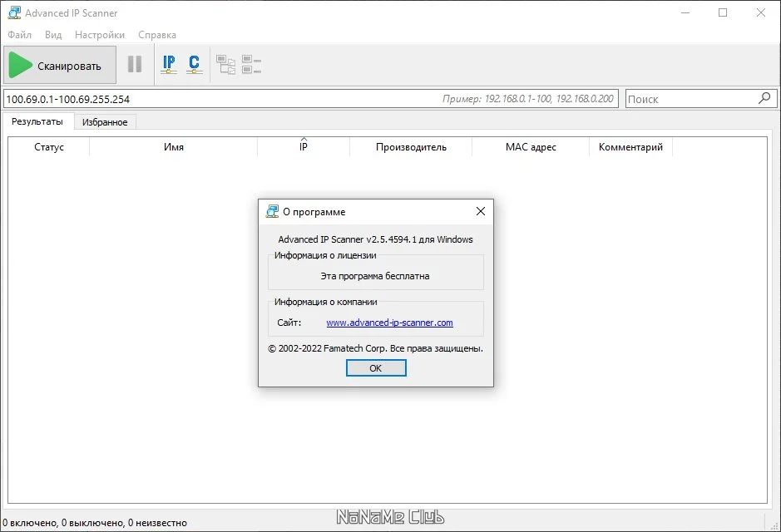Open the Настройки menu
This screenshot has height=532, width=781.
(100, 35)
